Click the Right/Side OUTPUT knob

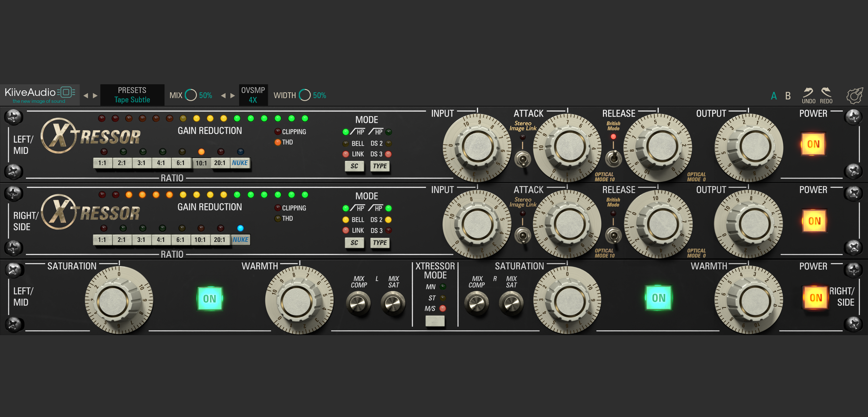click(749, 224)
